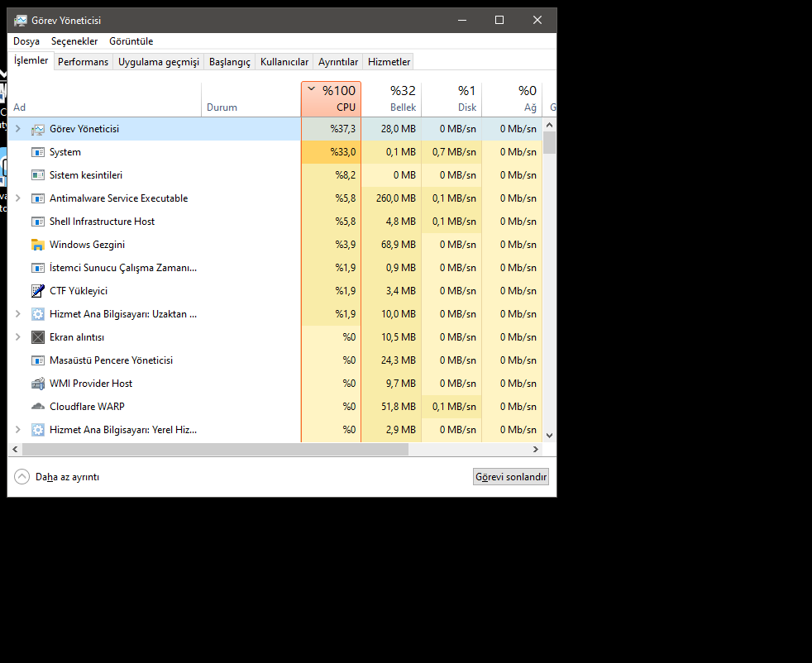Screen dimensions: 812x663
Task: Click the Hizmet Ana Bilgisayarı: Uzaktan gear icon
Action: pyautogui.click(x=38, y=314)
